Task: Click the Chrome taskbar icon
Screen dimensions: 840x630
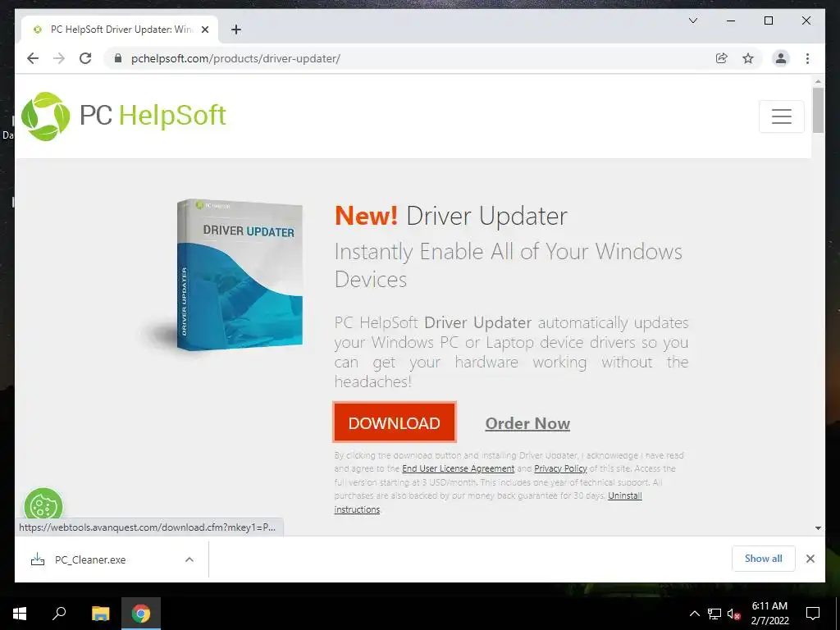Action: coord(141,614)
